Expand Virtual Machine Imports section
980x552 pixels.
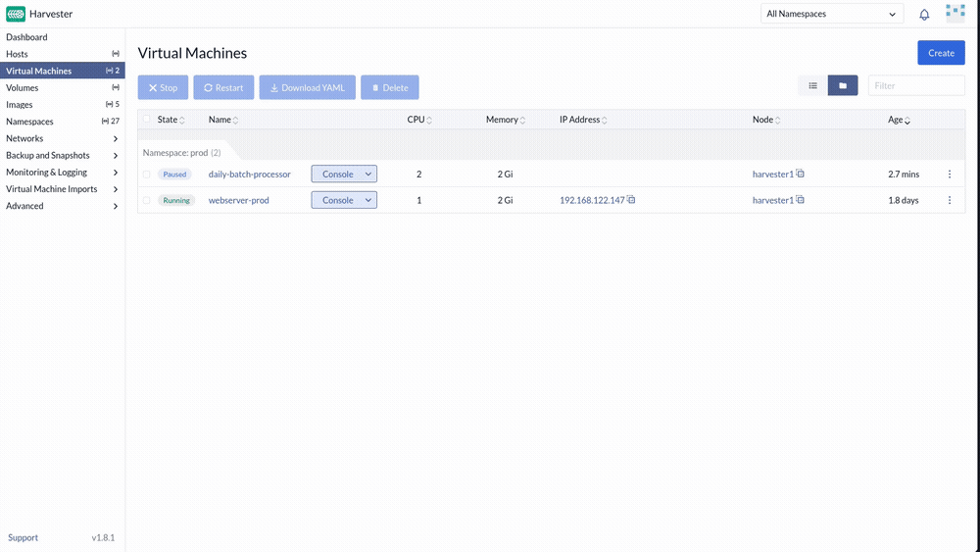point(62,189)
